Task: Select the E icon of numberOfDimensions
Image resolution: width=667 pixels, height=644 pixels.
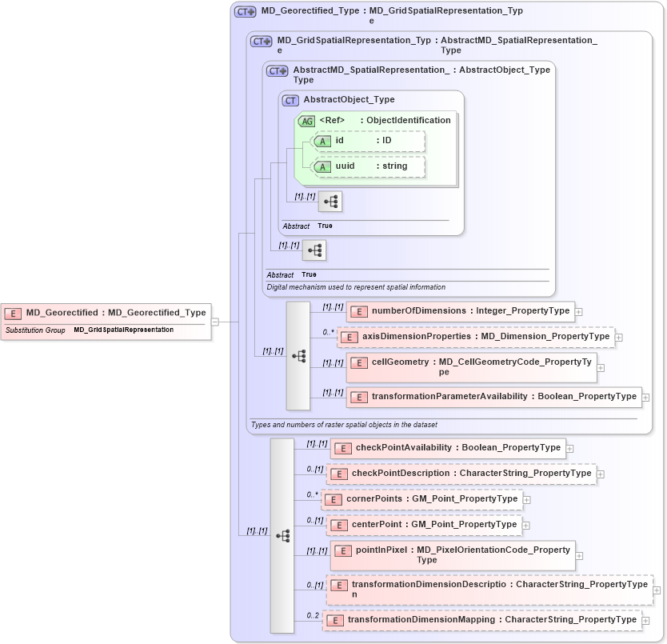Action: [x=358, y=311]
